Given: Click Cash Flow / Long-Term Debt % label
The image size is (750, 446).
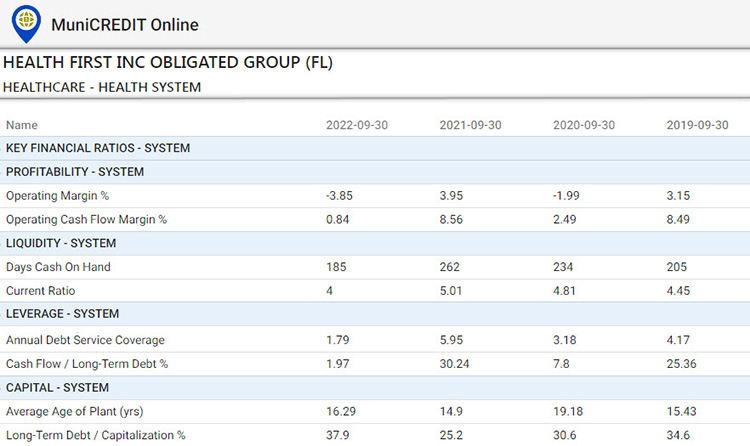Looking at the screenshot, I should pyautogui.click(x=87, y=364).
